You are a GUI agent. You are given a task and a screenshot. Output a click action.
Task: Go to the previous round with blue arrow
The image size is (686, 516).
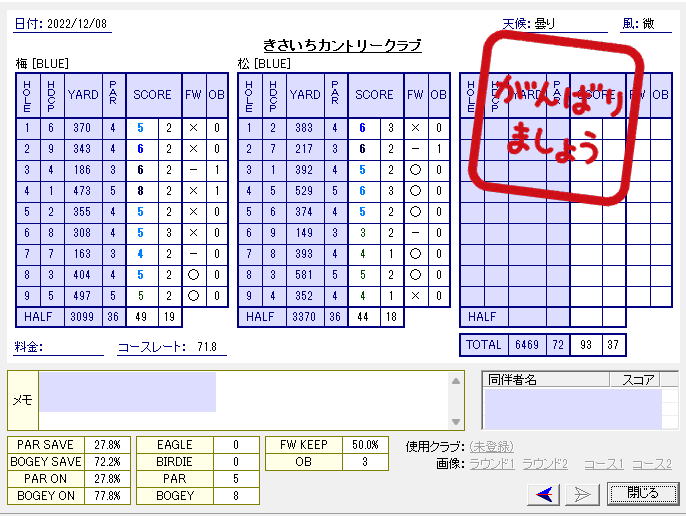click(544, 495)
